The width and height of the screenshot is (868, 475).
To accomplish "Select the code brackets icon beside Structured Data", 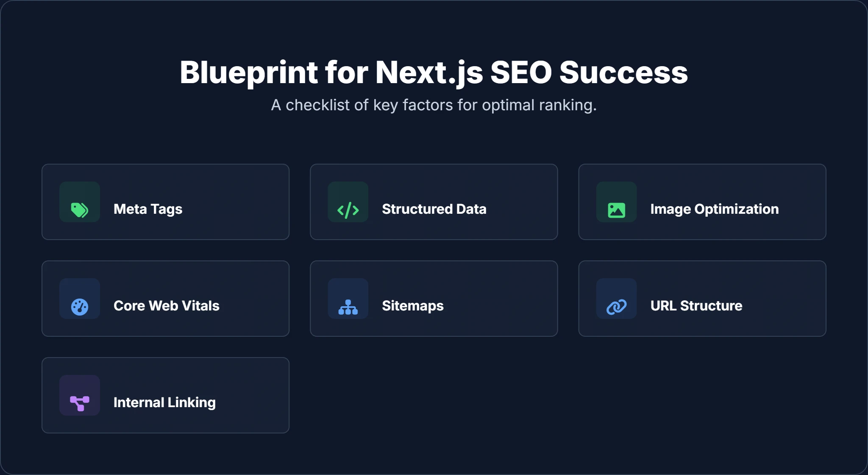I will (x=348, y=202).
